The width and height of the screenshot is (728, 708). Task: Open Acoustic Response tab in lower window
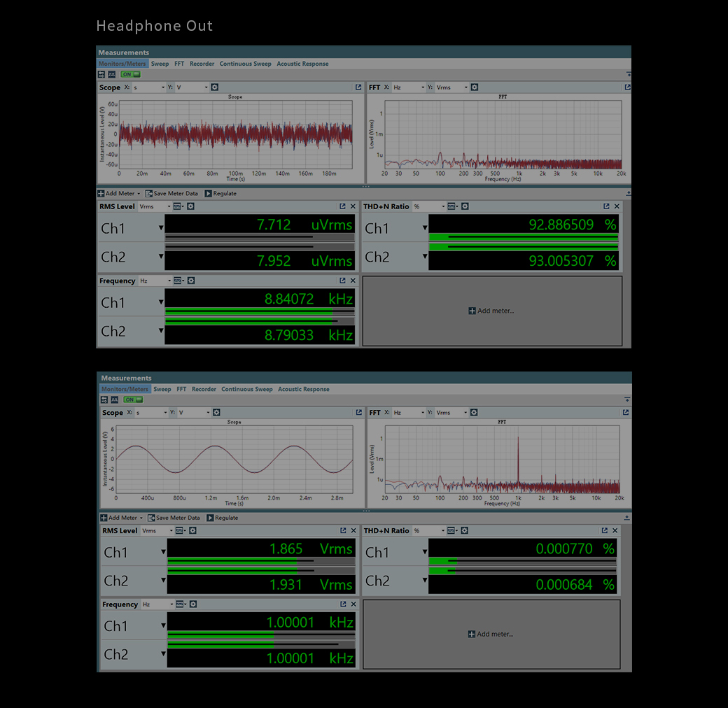pyautogui.click(x=303, y=389)
